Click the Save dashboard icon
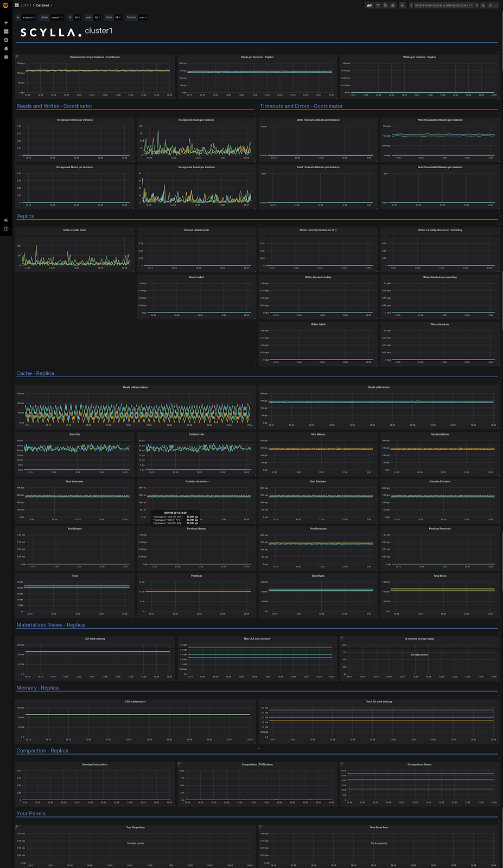The image size is (503, 868). pos(385,5)
